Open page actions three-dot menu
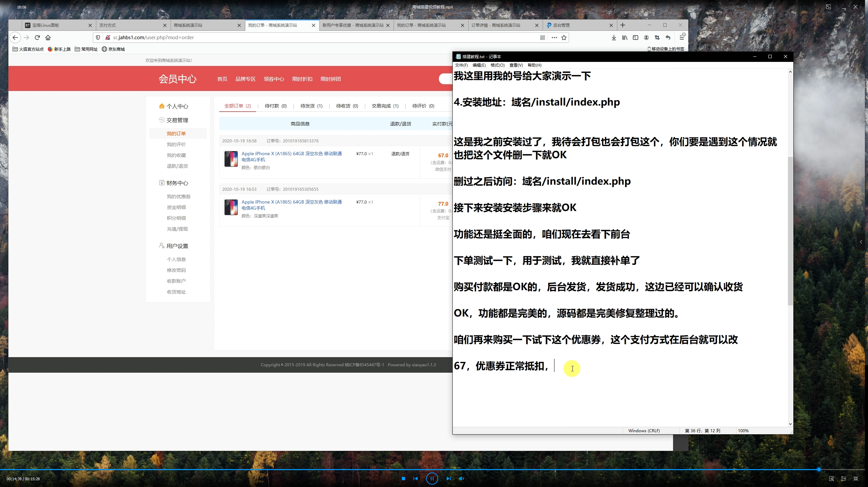Image resolution: width=868 pixels, height=487 pixels. click(554, 38)
